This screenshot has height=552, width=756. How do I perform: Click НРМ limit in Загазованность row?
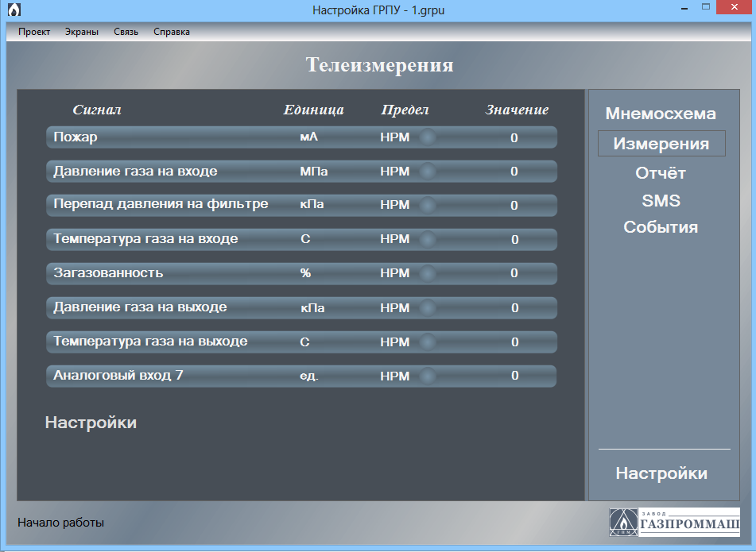[x=395, y=273]
